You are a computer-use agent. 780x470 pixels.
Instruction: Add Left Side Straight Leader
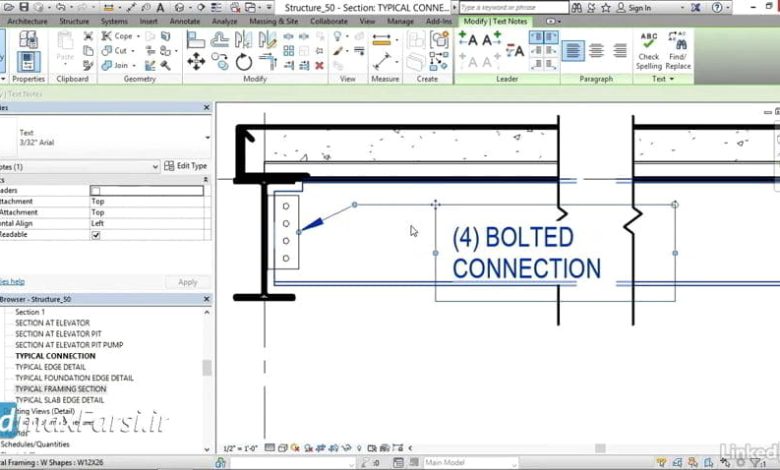coord(468,39)
